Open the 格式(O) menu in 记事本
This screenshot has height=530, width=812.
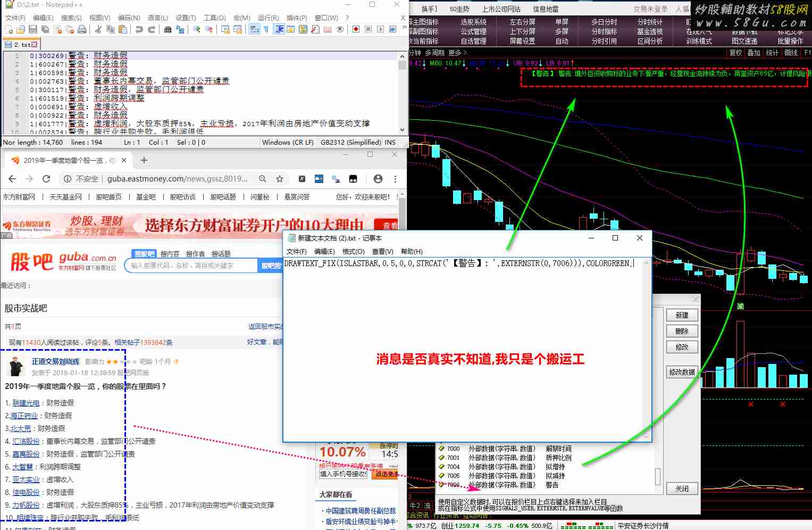353,251
